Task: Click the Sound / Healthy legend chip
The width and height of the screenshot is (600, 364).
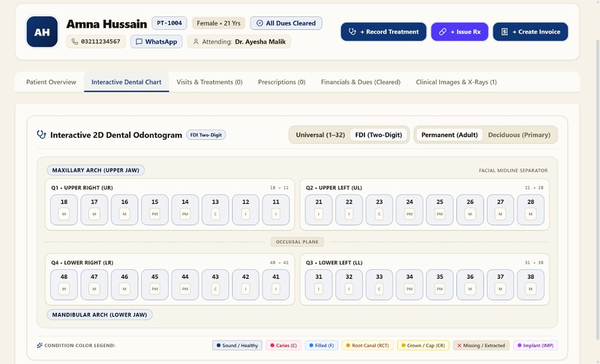Action: (x=237, y=345)
